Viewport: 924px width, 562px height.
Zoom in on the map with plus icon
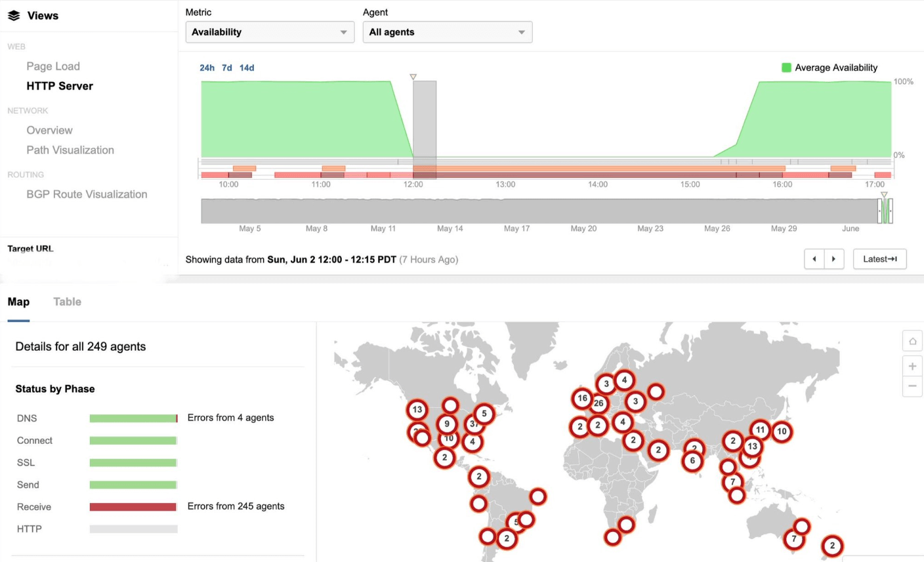click(912, 366)
